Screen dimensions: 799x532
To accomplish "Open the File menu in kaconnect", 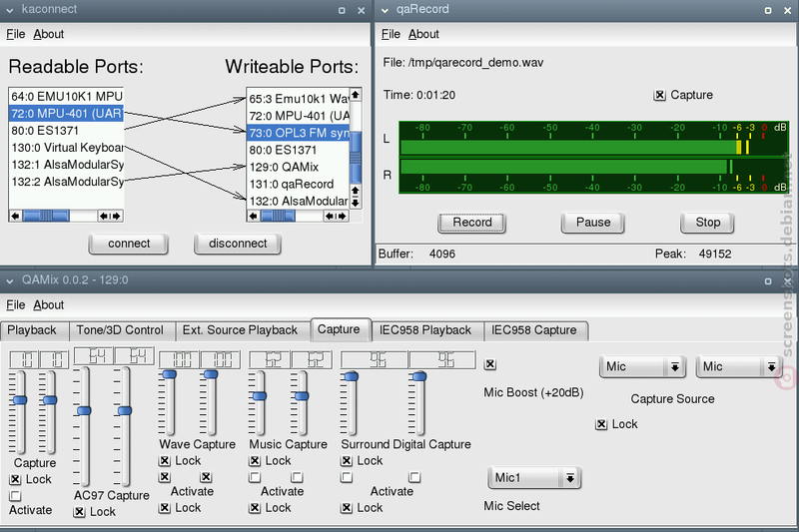I will click(x=15, y=34).
